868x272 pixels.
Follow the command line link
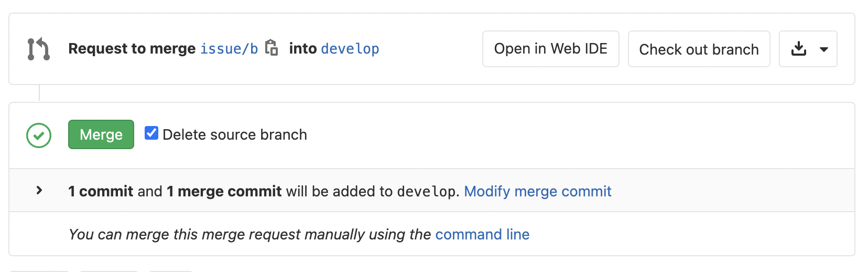(482, 234)
